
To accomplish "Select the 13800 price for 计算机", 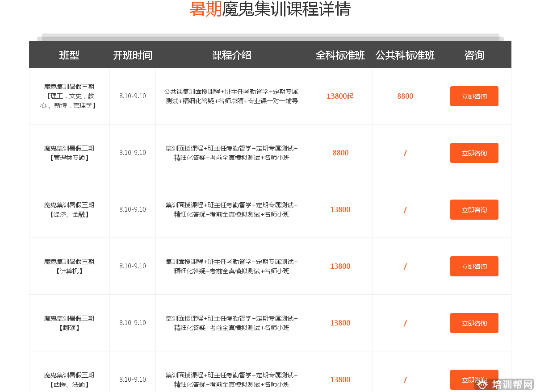I will tap(340, 266).
